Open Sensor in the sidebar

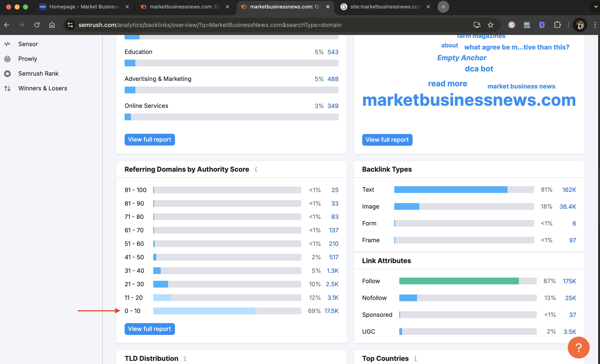coord(28,44)
